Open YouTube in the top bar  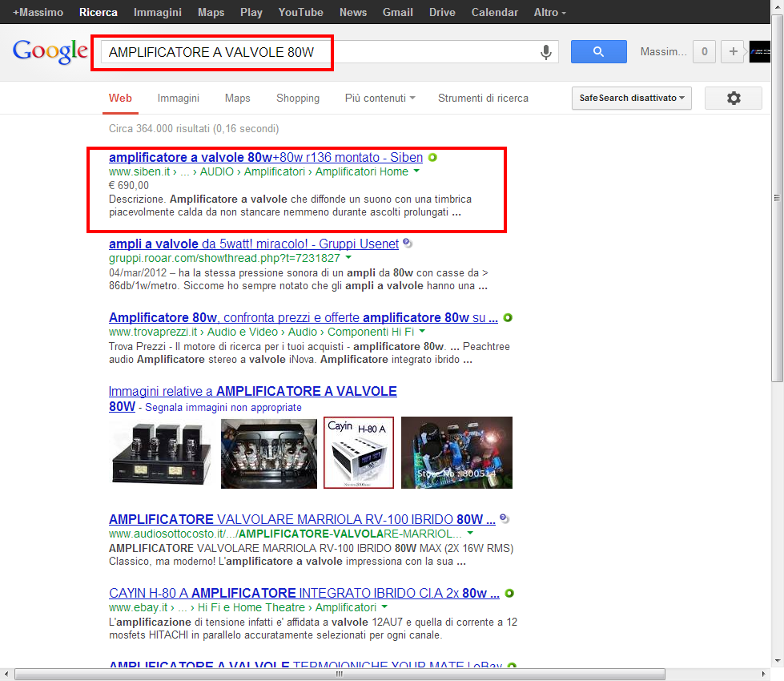pos(300,12)
